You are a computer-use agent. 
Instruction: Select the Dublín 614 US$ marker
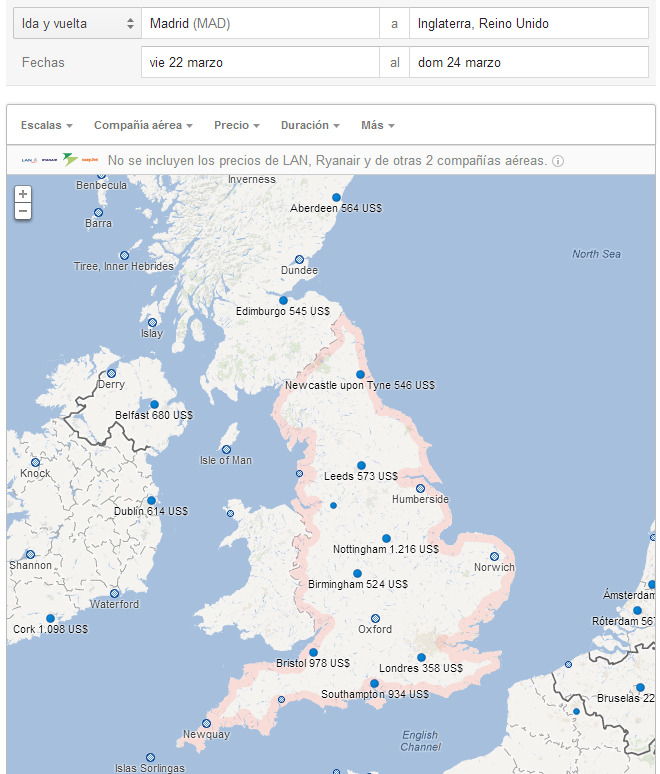[152, 500]
